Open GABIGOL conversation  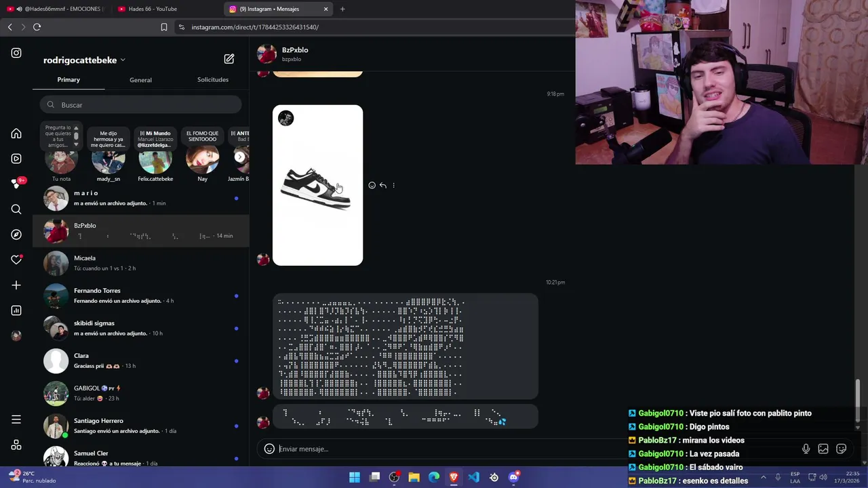pos(140,394)
